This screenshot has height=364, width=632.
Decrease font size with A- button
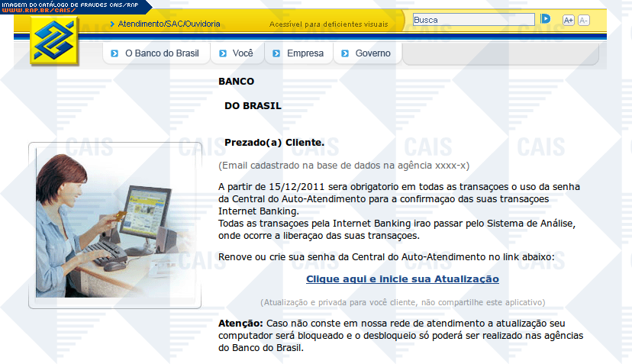(584, 20)
